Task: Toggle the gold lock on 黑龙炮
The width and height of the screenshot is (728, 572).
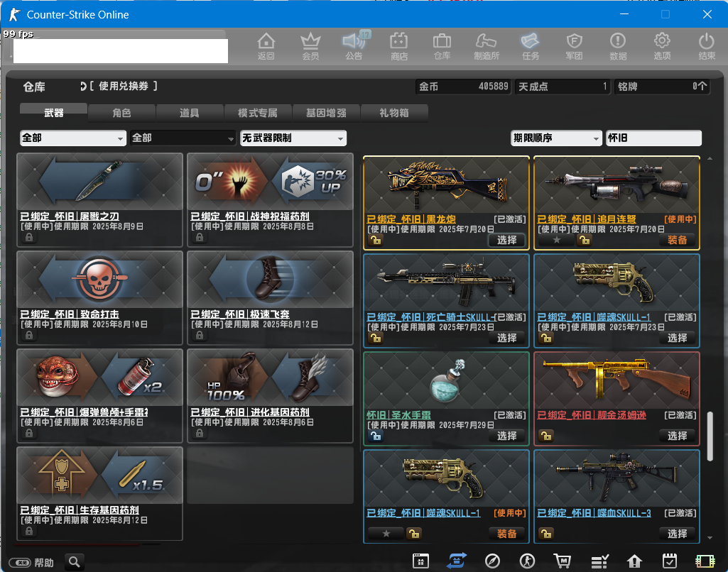Action: (x=376, y=240)
